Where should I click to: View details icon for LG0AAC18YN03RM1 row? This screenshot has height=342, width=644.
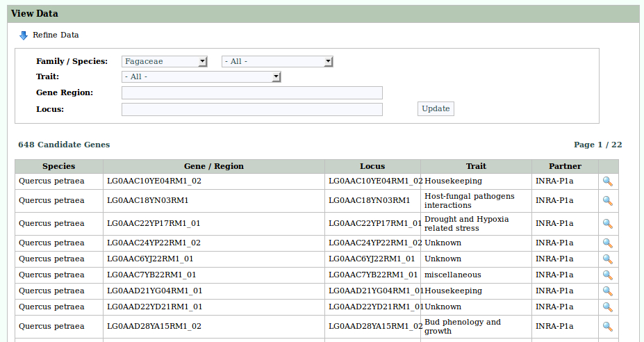(x=607, y=201)
